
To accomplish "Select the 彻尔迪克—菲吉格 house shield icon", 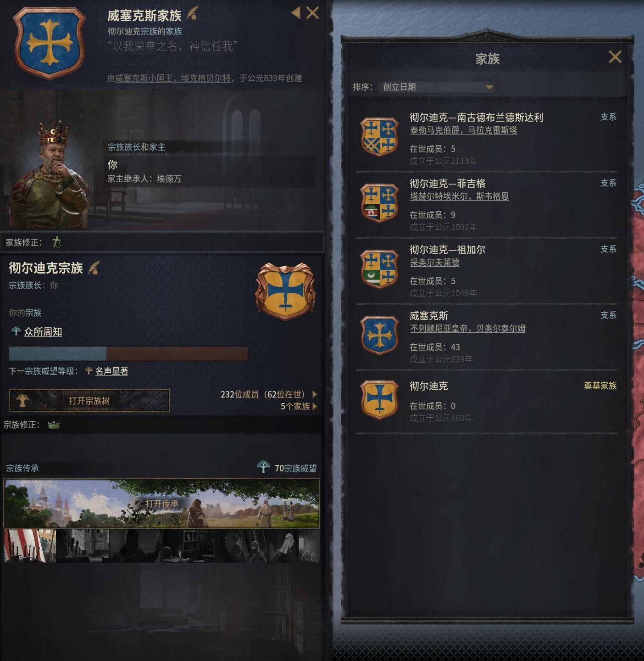I will click(379, 203).
